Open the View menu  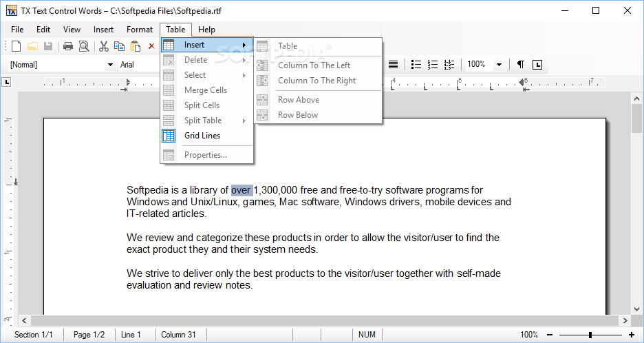click(72, 30)
